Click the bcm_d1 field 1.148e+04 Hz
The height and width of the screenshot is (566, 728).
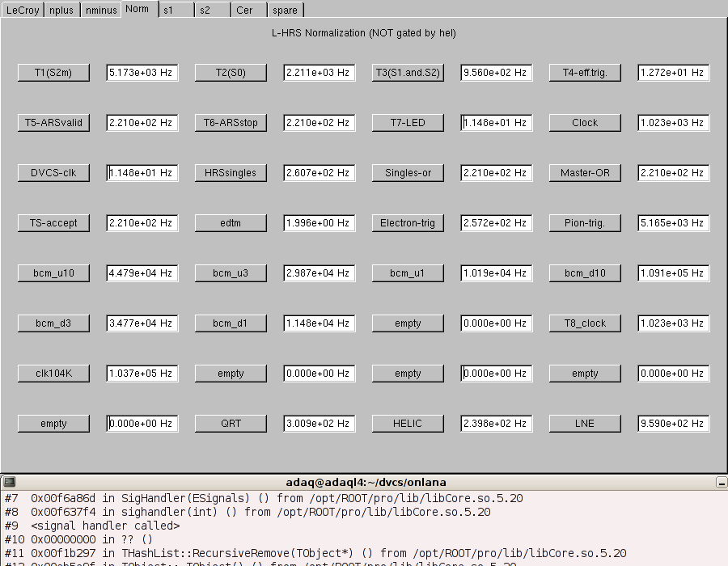pos(320,323)
